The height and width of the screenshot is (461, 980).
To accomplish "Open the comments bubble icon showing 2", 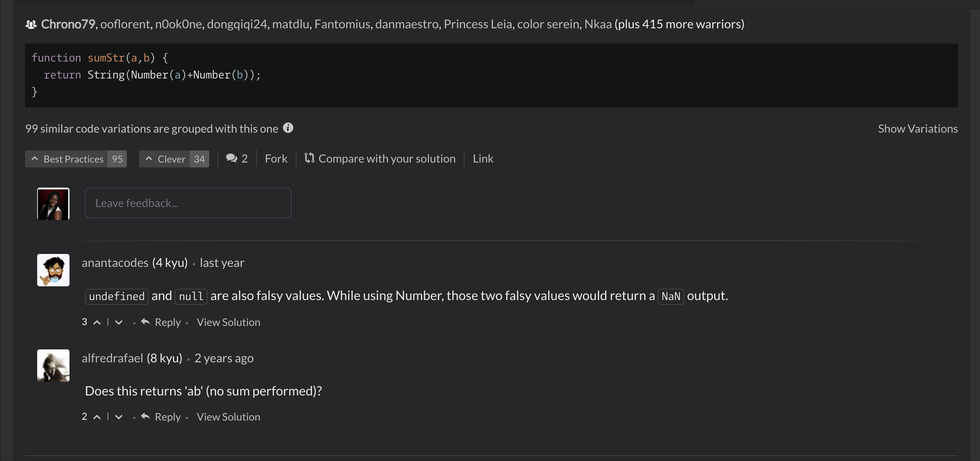I will [x=232, y=159].
